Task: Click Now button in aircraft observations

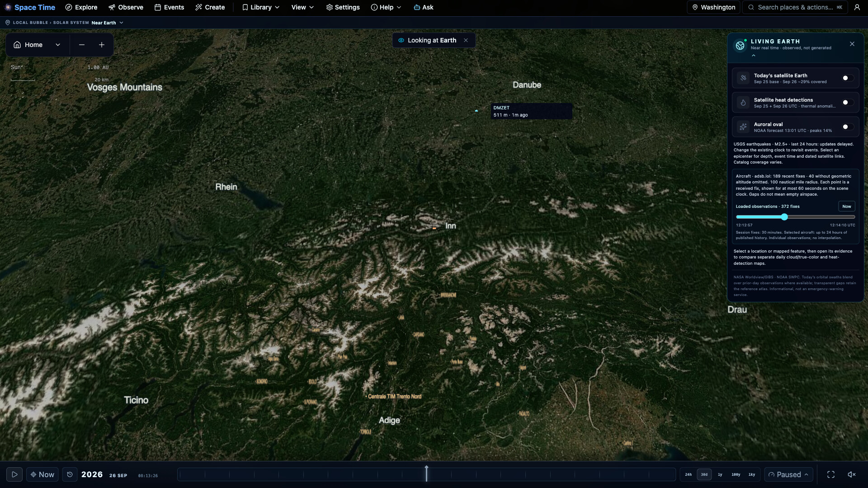Action: (847, 206)
